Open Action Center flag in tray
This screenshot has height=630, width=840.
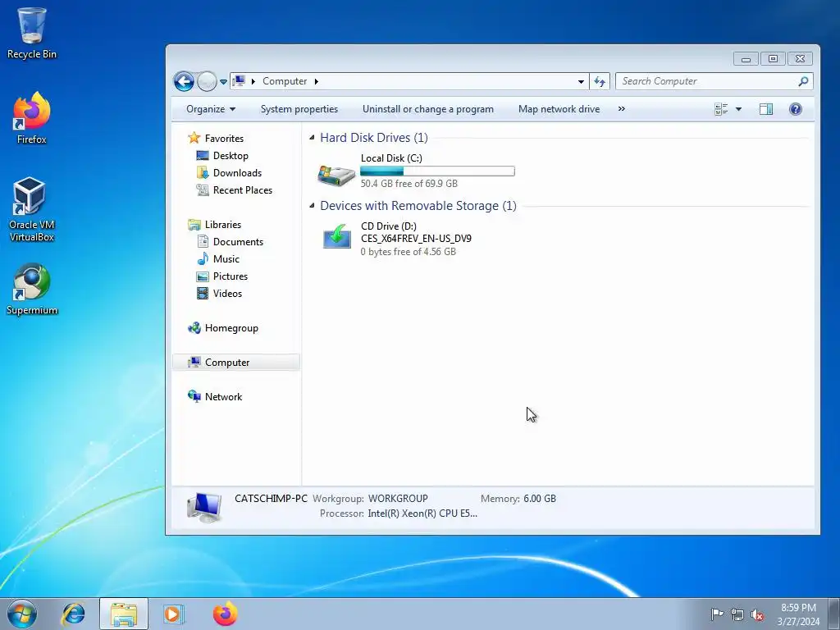click(717, 614)
